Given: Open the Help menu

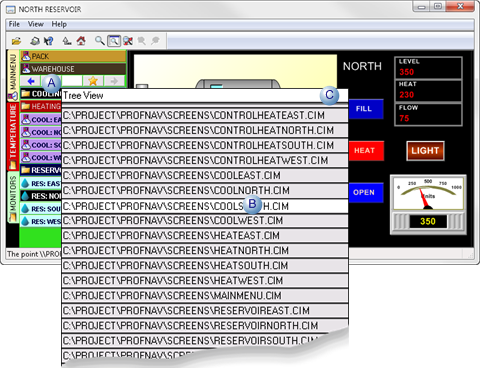Looking at the screenshot, I should [59, 24].
